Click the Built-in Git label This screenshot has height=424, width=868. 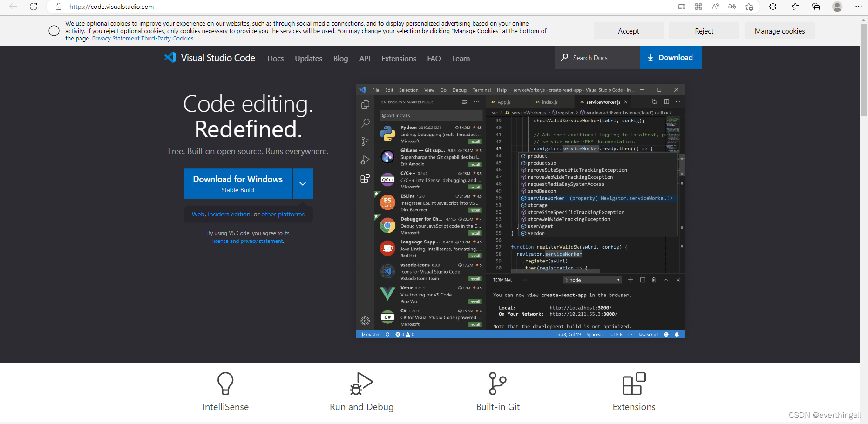click(x=498, y=407)
